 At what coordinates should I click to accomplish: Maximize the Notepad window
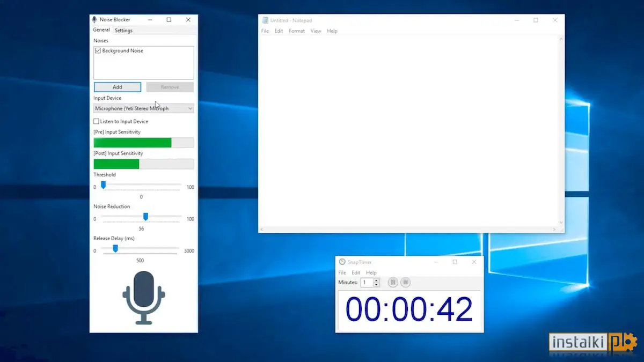(x=536, y=20)
